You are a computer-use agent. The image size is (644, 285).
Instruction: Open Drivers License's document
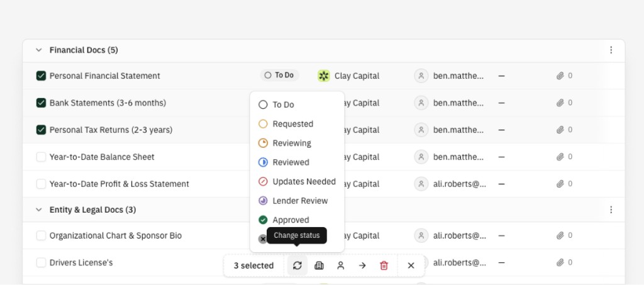[81, 263]
